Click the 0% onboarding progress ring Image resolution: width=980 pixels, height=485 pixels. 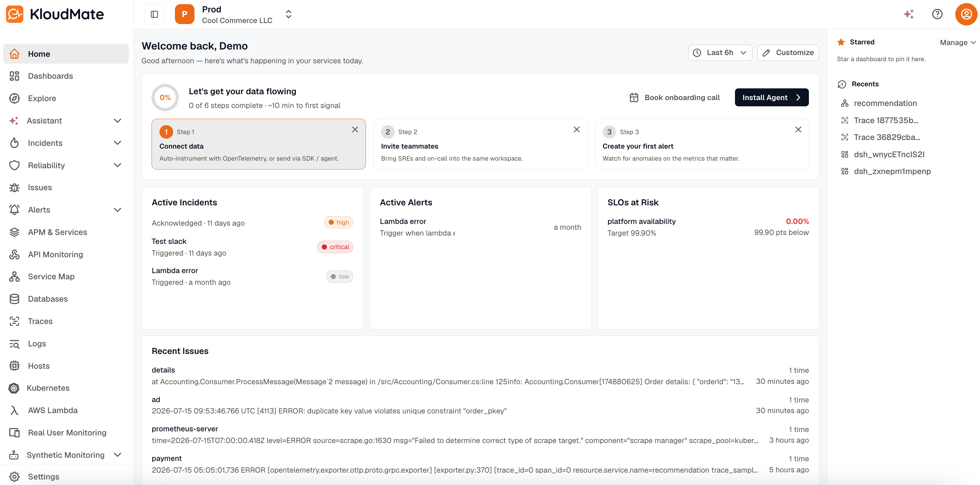click(x=165, y=97)
